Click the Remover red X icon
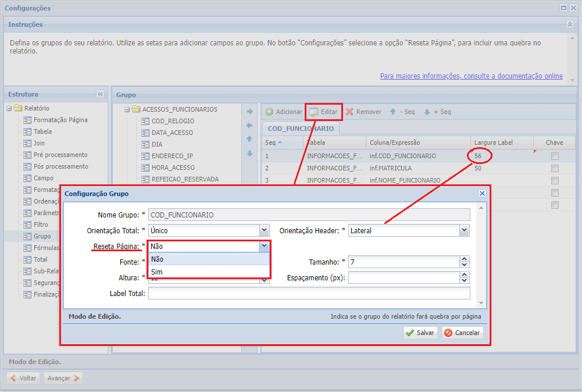582x392 pixels. click(x=349, y=112)
